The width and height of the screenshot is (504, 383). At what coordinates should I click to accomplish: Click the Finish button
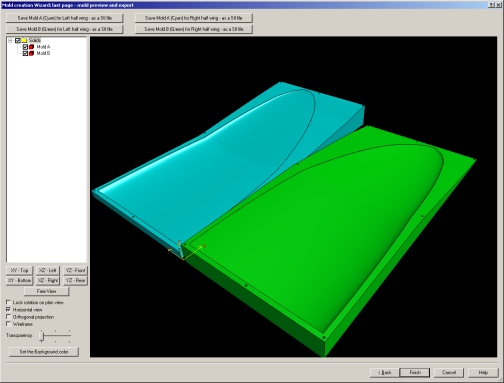415,372
